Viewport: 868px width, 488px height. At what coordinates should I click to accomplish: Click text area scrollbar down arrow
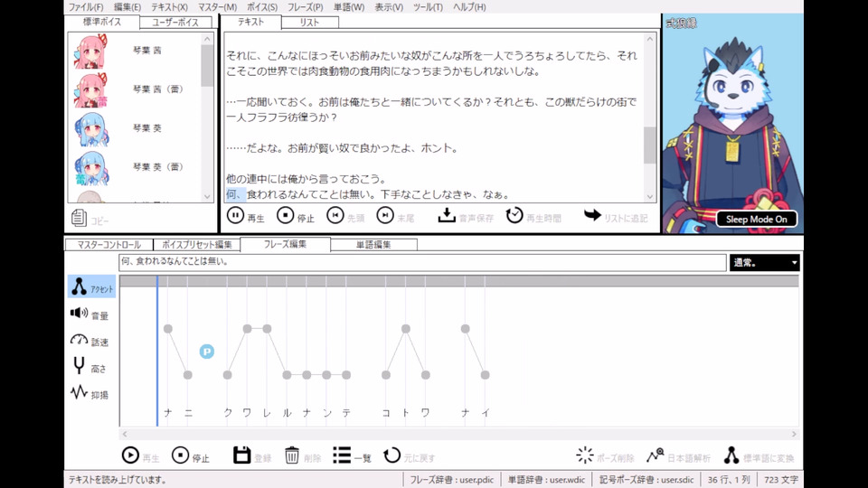pyautogui.click(x=650, y=196)
